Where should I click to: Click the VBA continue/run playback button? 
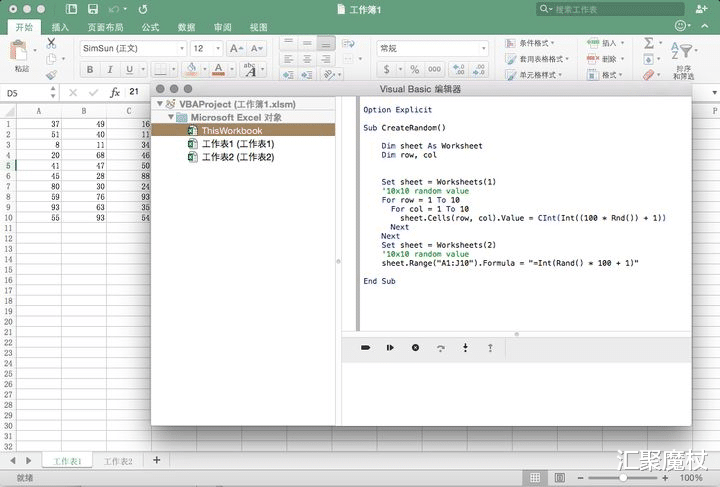(x=390, y=347)
